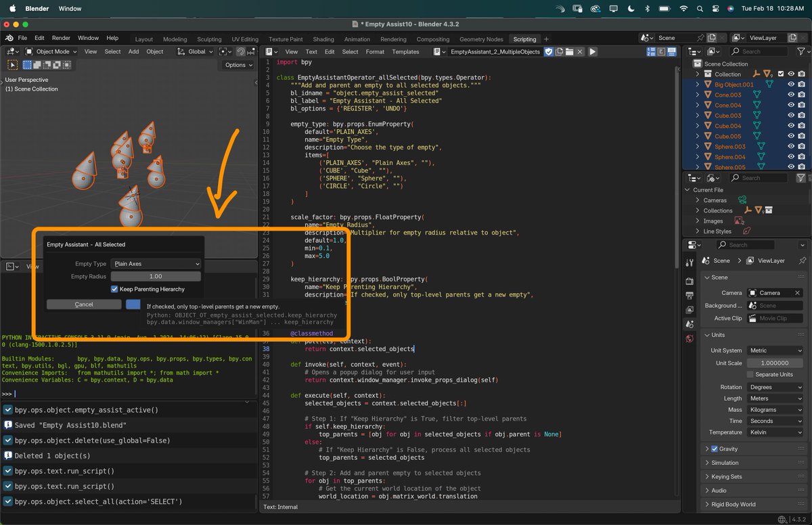The image size is (812, 525).
Task: Choose the Set new selection mode icon
Action: 27,65
